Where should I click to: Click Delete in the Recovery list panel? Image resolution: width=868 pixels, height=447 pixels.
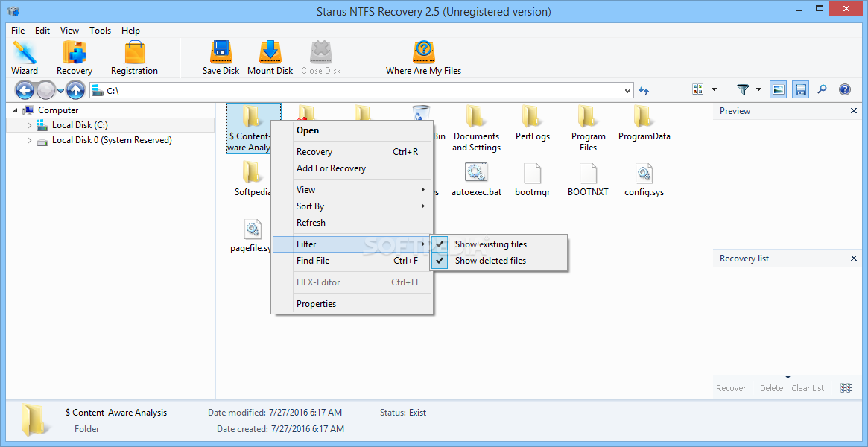[771, 388]
